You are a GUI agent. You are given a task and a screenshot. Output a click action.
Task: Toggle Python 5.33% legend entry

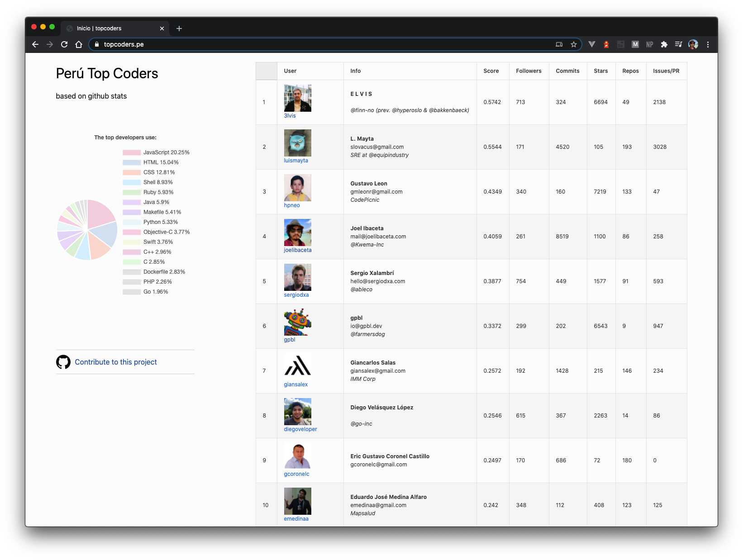(x=150, y=222)
